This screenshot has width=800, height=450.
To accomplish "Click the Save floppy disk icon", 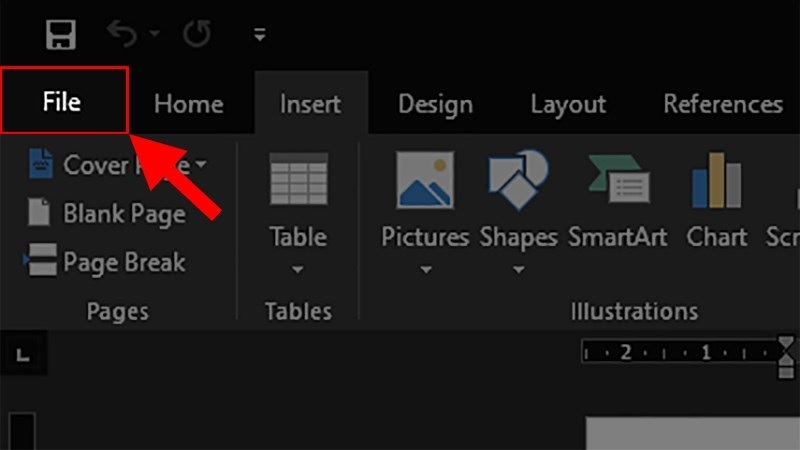I will tap(61, 36).
